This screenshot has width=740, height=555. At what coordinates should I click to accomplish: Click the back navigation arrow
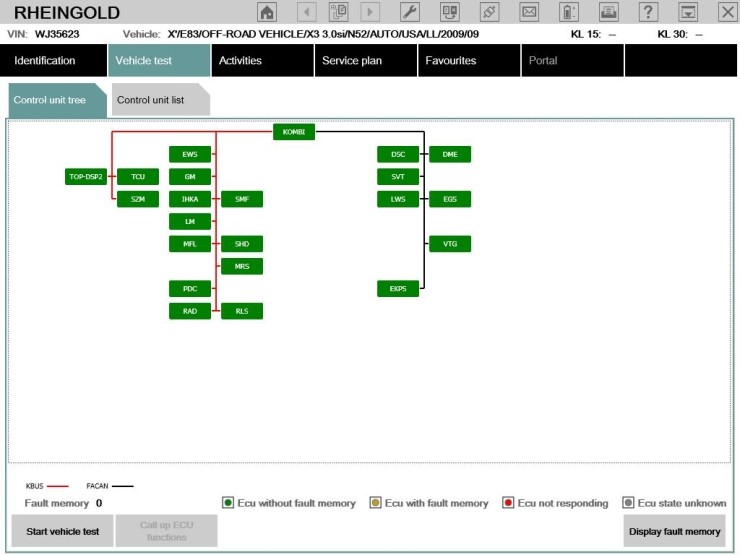307,12
